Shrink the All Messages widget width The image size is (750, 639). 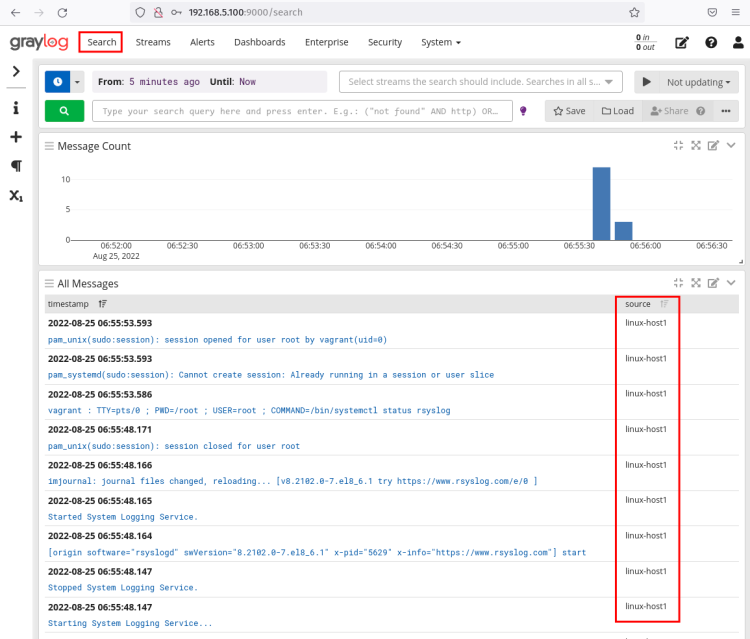(x=678, y=283)
